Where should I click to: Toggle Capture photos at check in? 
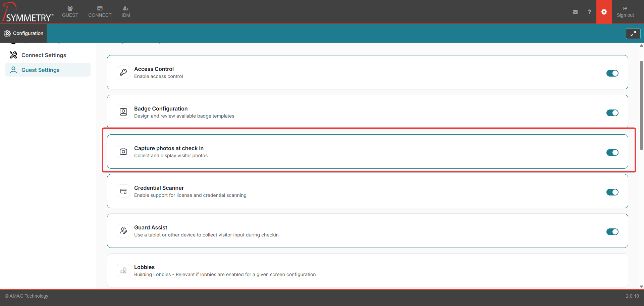click(612, 152)
